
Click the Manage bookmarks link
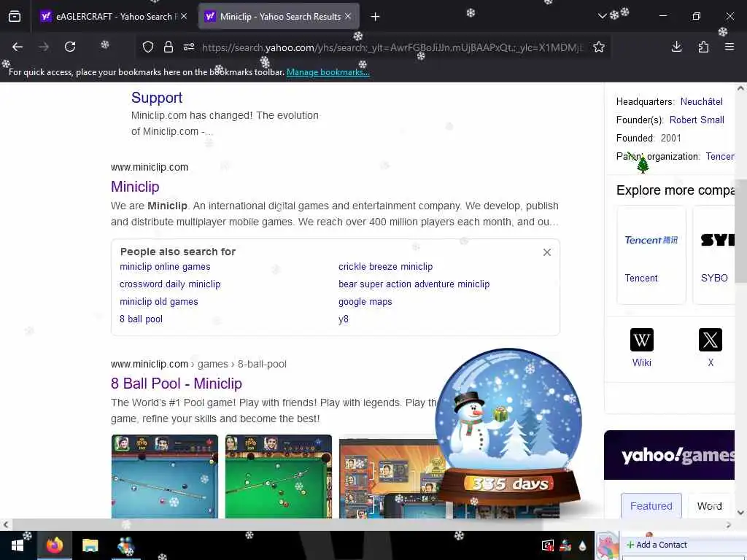(x=328, y=72)
